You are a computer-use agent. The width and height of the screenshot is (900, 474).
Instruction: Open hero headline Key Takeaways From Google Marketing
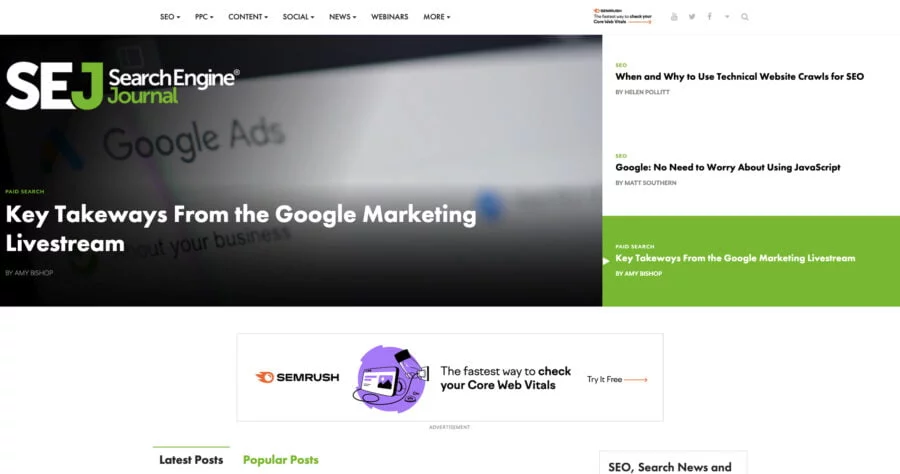241,228
